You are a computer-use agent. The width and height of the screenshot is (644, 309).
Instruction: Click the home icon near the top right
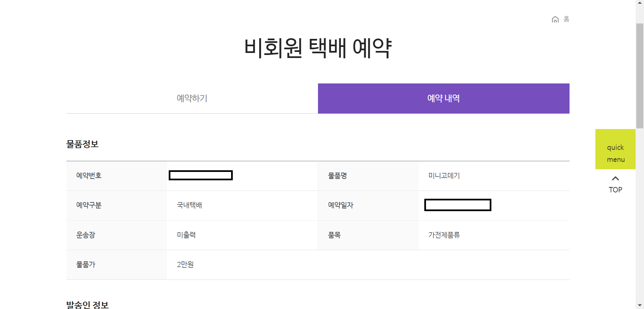coord(555,19)
